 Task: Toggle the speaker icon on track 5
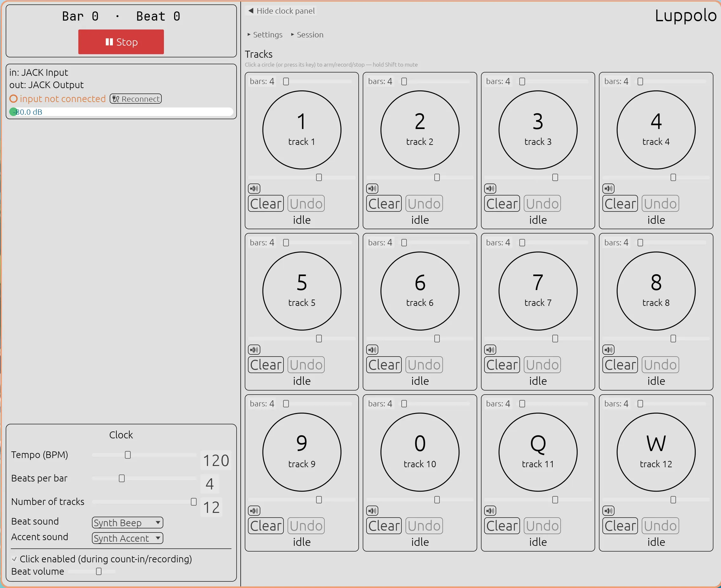tap(254, 350)
